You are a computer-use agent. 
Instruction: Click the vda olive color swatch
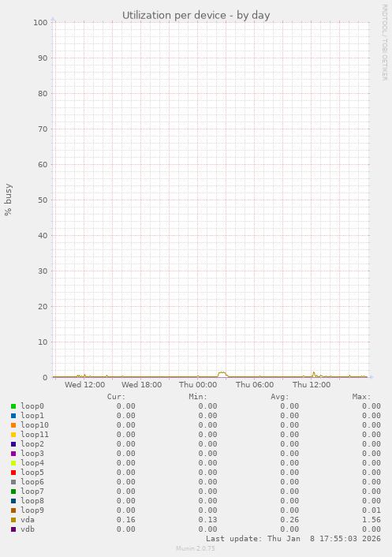(x=13, y=520)
